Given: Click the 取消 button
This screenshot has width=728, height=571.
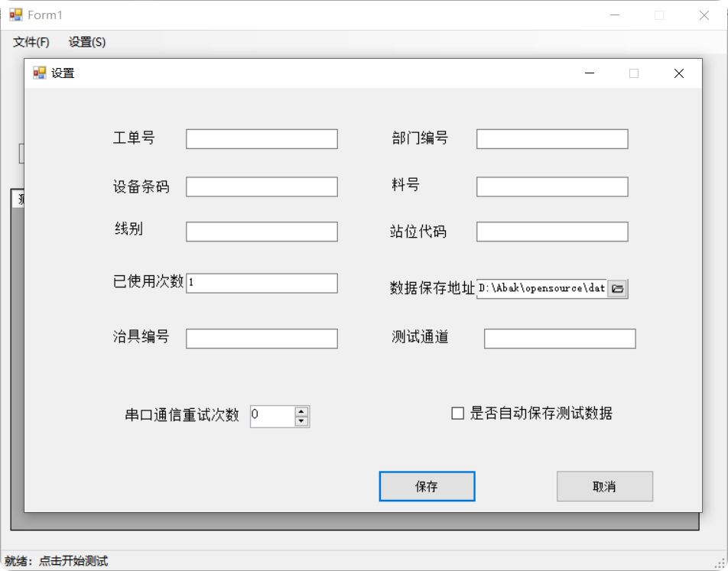Looking at the screenshot, I should click(604, 486).
